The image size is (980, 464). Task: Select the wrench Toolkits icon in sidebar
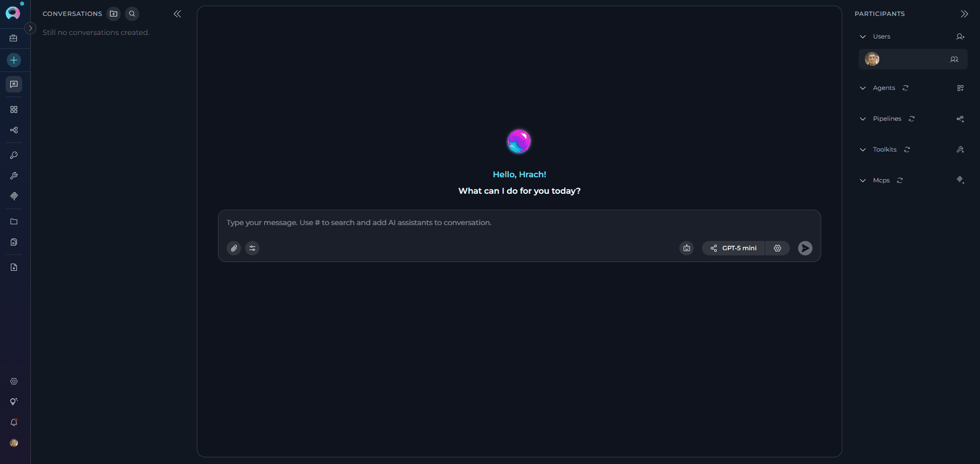point(14,176)
